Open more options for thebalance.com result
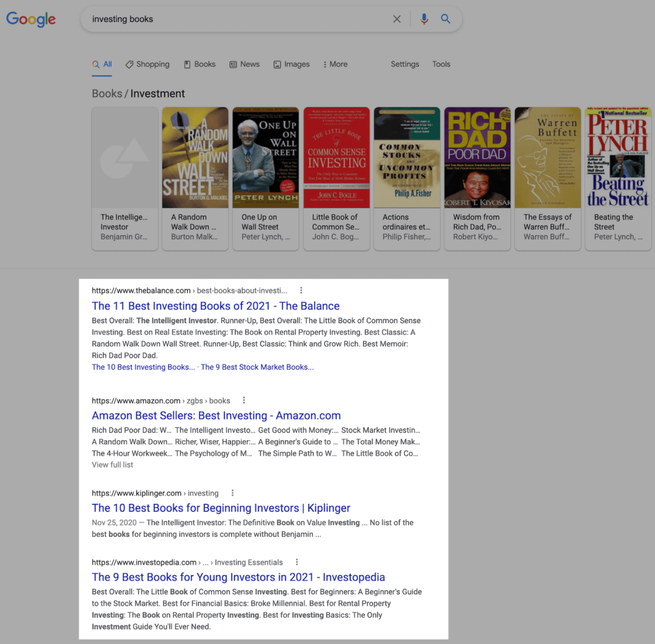 301,290
